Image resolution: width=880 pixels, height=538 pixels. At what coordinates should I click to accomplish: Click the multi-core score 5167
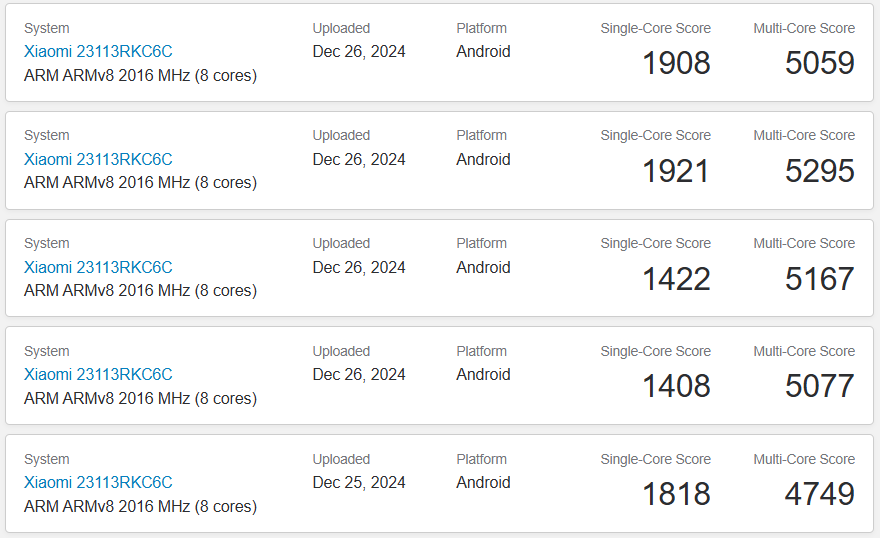pos(819,279)
